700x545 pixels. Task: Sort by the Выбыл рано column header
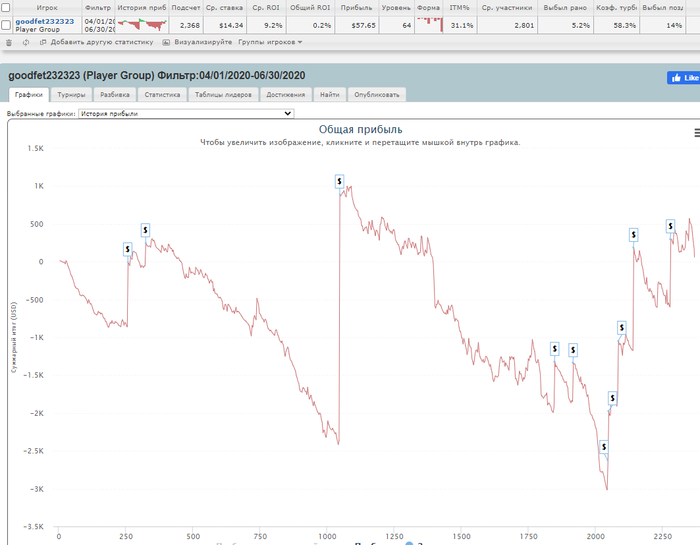565,8
